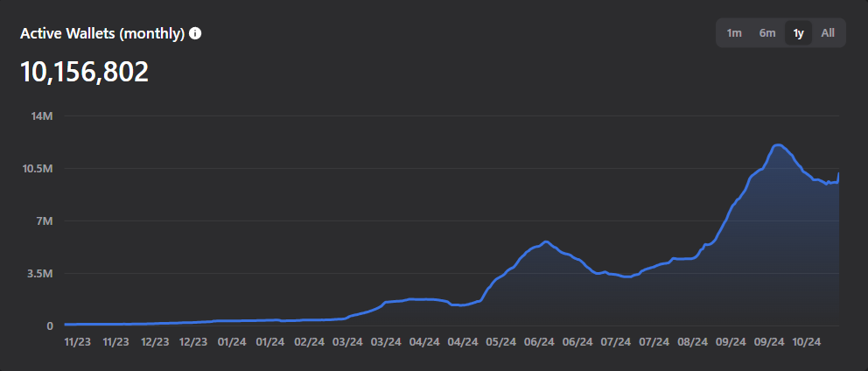Viewport: 868px width, 371px height.
Task: Click the 02/24 x-axis date label
Action: (x=308, y=342)
